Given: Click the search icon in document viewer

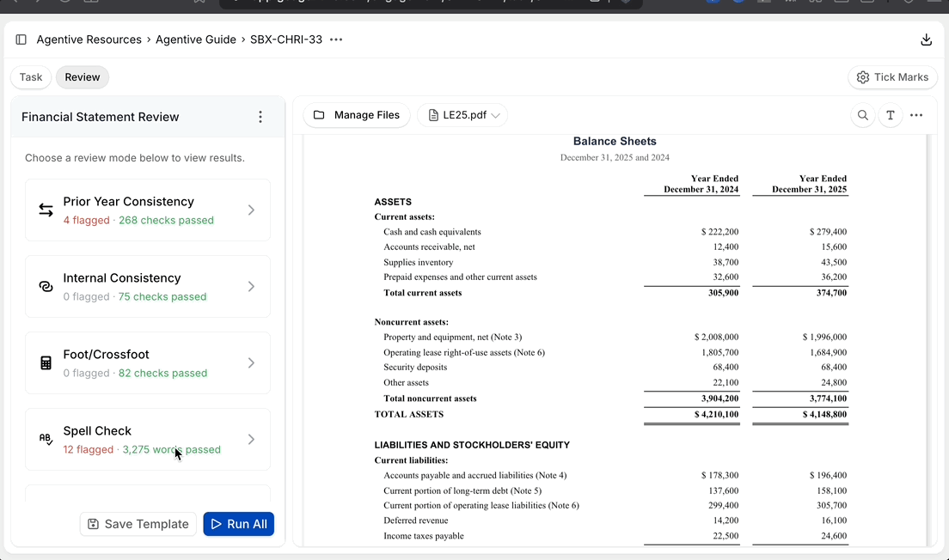Looking at the screenshot, I should 863,115.
